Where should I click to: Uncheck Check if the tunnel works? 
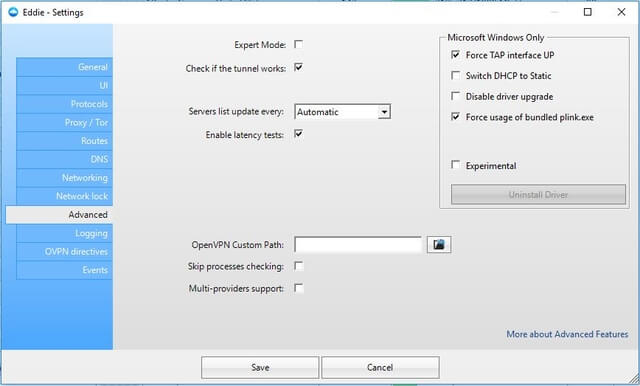[x=299, y=67]
